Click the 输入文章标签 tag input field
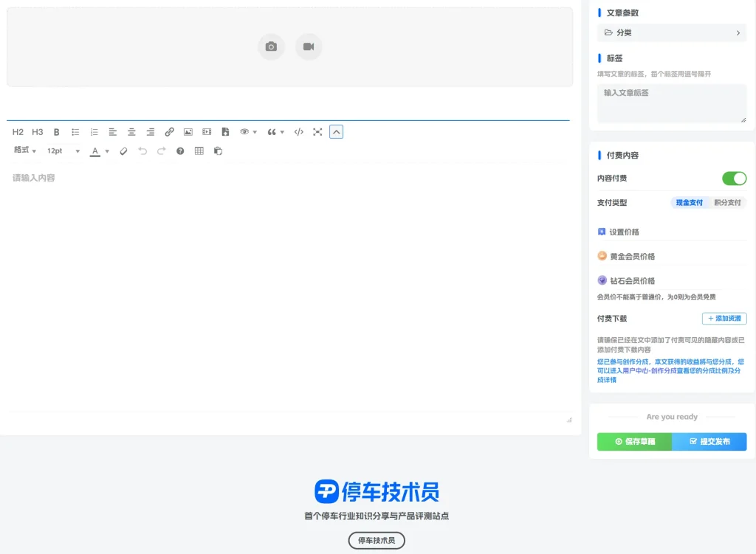Image resolution: width=756 pixels, height=554 pixels. coord(671,104)
